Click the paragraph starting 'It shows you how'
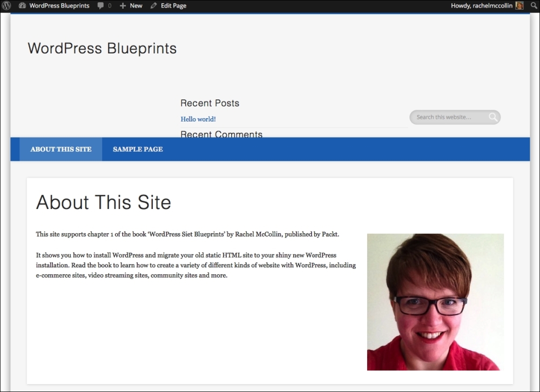This screenshot has height=392, width=540. (x=196, y=265)
